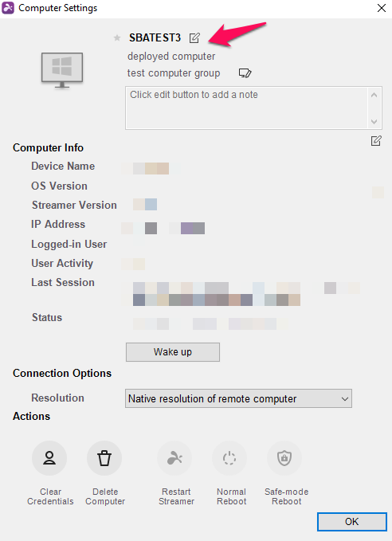Click the Splashtop logo in title bar
The image size is (392, 541).
click(8, 8)
